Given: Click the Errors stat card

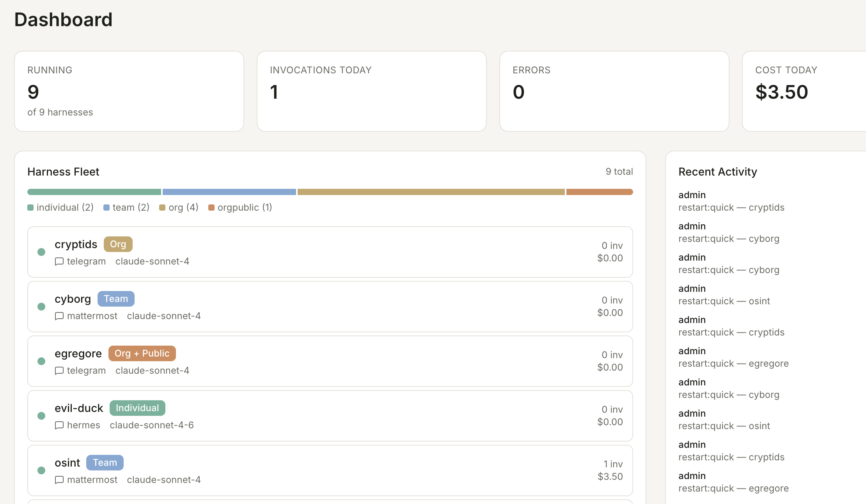Looking at the screenshot, I should pyautogui.click(x=614, y=91).
